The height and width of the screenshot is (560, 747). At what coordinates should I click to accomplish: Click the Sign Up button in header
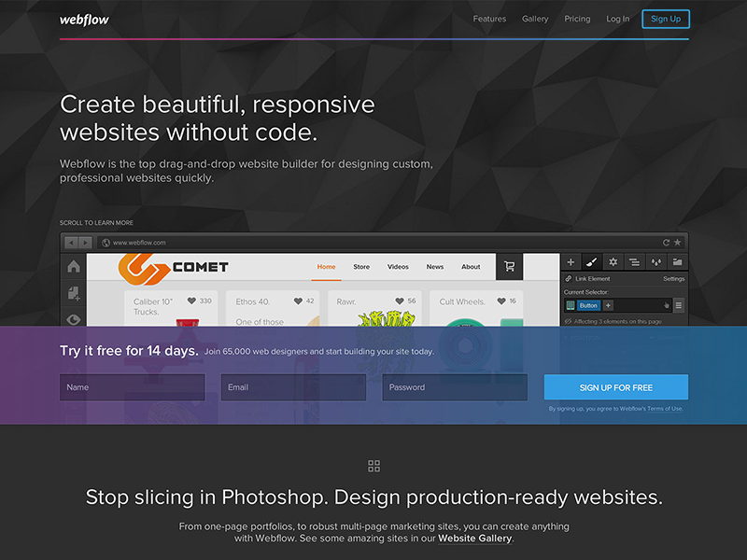pyautogui.click(x=666, y=19)
